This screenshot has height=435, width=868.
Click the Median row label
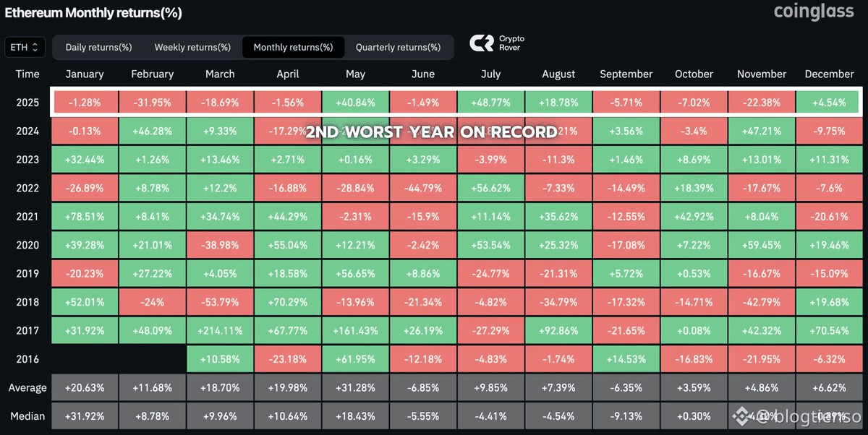click(x=27, y=416)
